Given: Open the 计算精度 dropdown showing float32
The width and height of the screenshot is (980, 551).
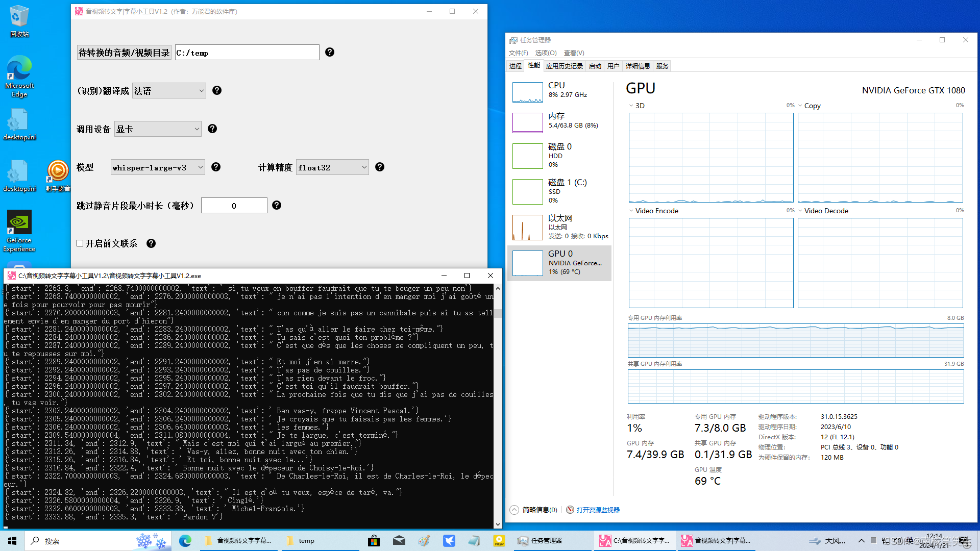Looking at the screenshot, I should [332, 167].
